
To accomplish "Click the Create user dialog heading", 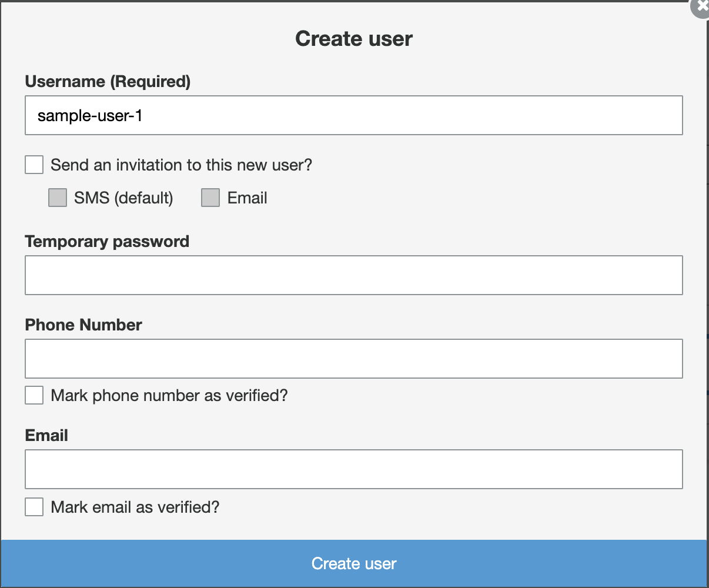I will 354,39.
